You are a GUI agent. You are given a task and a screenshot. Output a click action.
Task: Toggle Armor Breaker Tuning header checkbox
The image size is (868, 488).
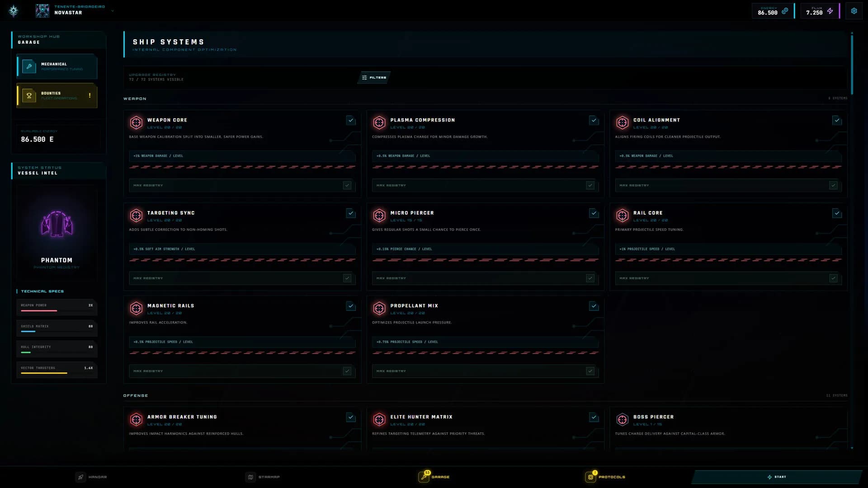click(351, 417)
